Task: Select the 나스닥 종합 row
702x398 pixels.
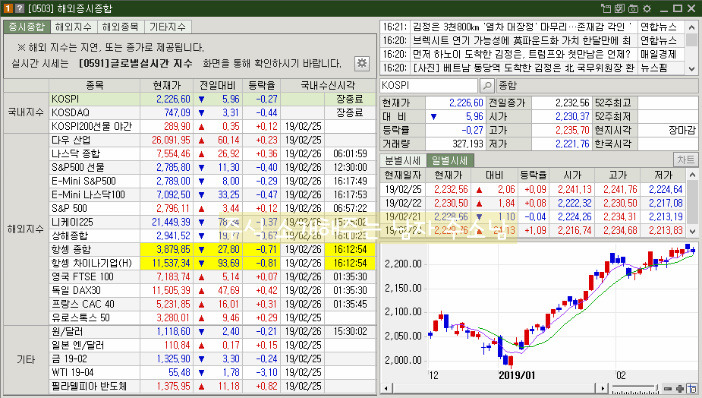Action: [212, 154]
